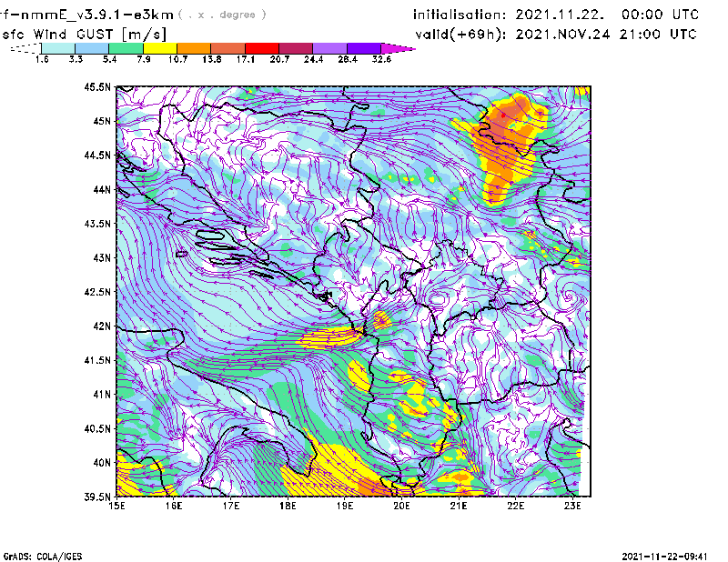Click the legend value 5.4
The image size is (728, 562).
[x=109, y=59]
